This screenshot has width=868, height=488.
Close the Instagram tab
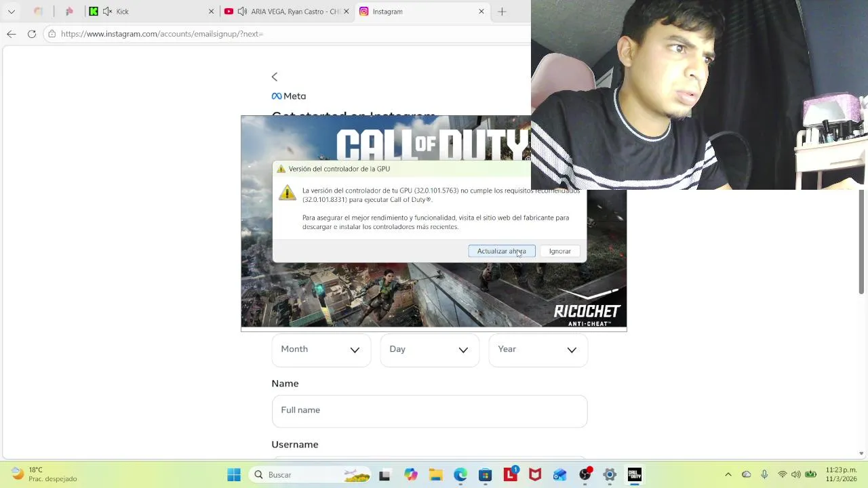tap(481, 12)
